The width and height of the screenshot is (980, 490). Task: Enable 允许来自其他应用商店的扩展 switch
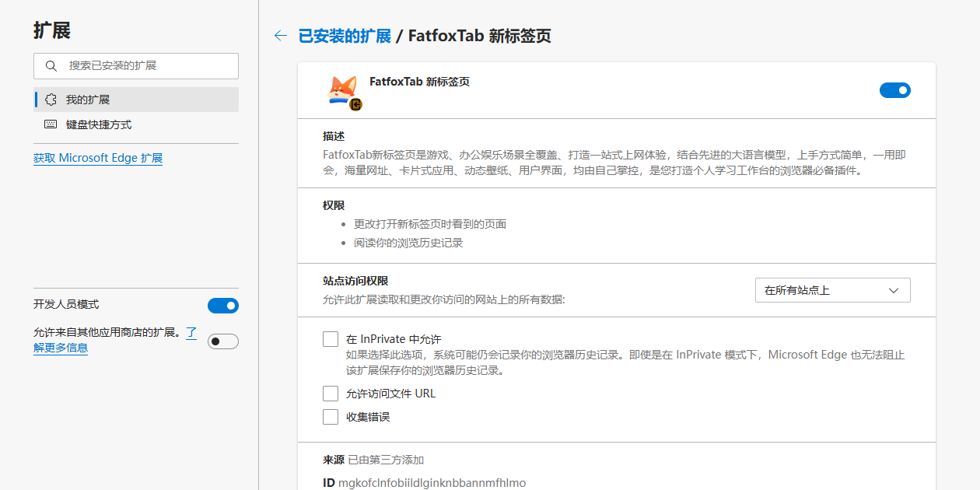pyautogui.click(x=223, y=341)
